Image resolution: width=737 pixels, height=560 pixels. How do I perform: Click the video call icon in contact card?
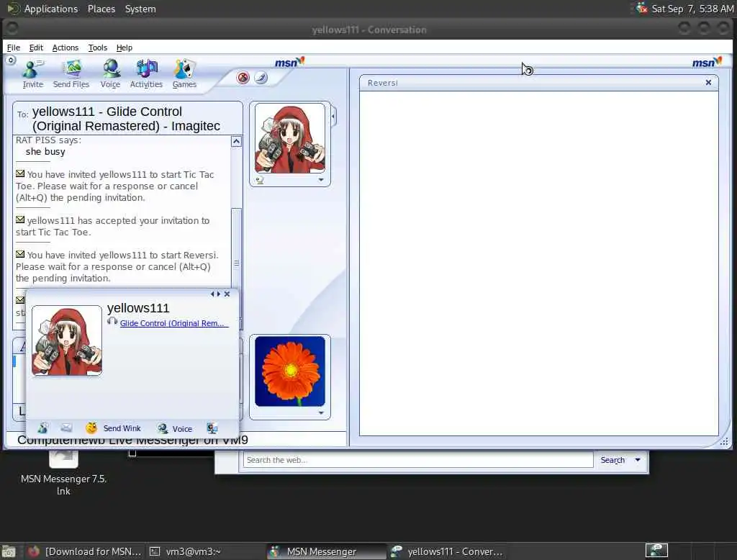tap(212, 428)
